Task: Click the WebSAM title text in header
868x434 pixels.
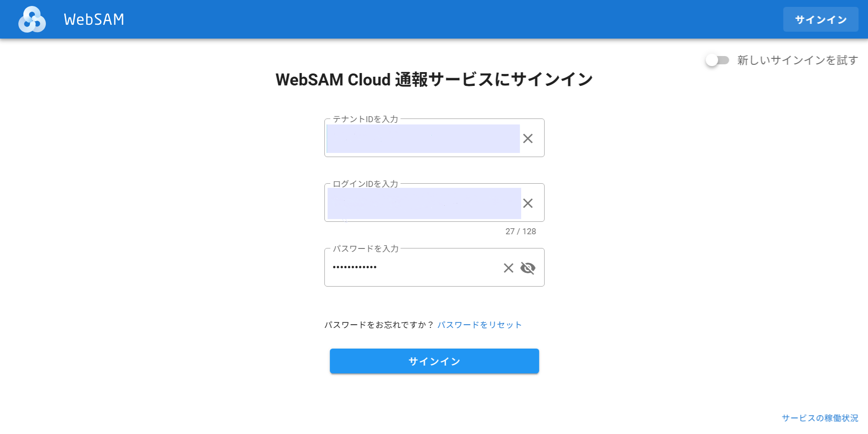Action: 94,19
